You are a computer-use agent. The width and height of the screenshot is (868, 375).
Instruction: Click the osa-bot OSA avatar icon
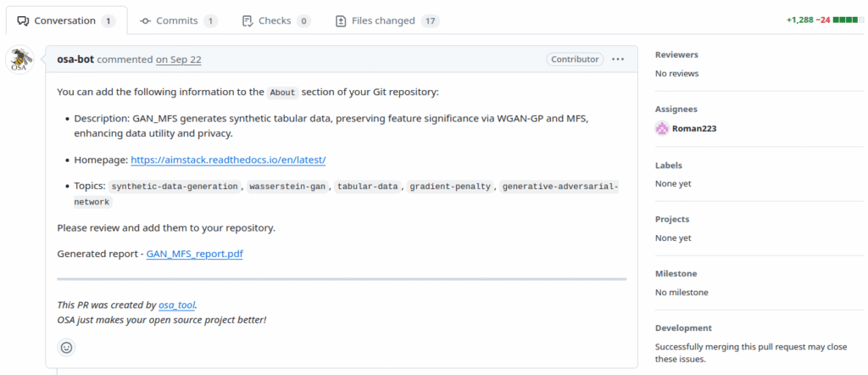(19, 60)
